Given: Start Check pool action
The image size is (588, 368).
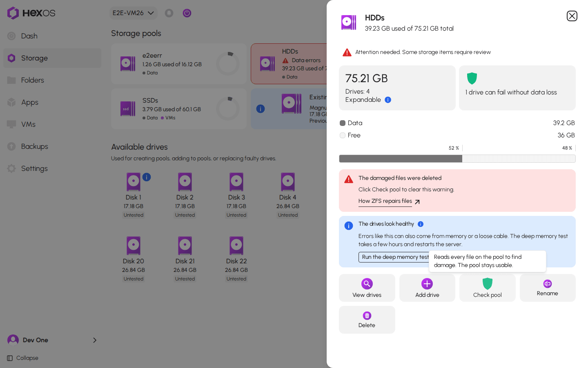Looking at the screenshot, I should tap(488, 288).
